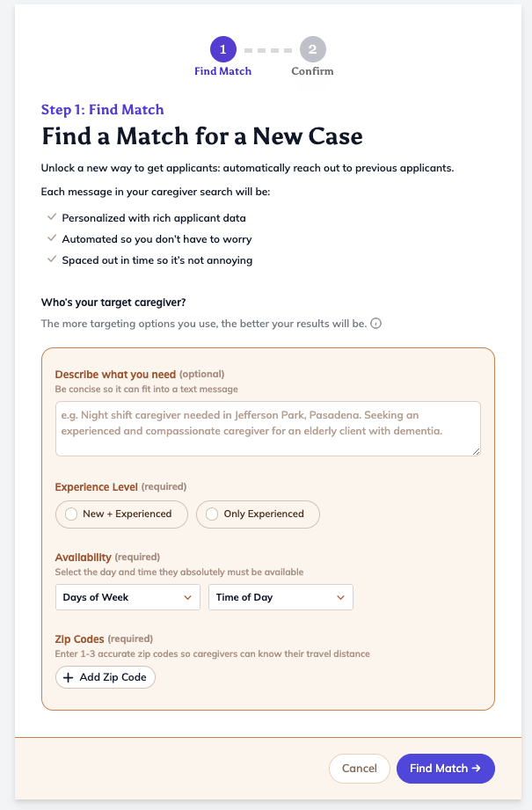Click the info icon beside targeting options text
This screenshot has width=532, height=810.
coord(376,324)
